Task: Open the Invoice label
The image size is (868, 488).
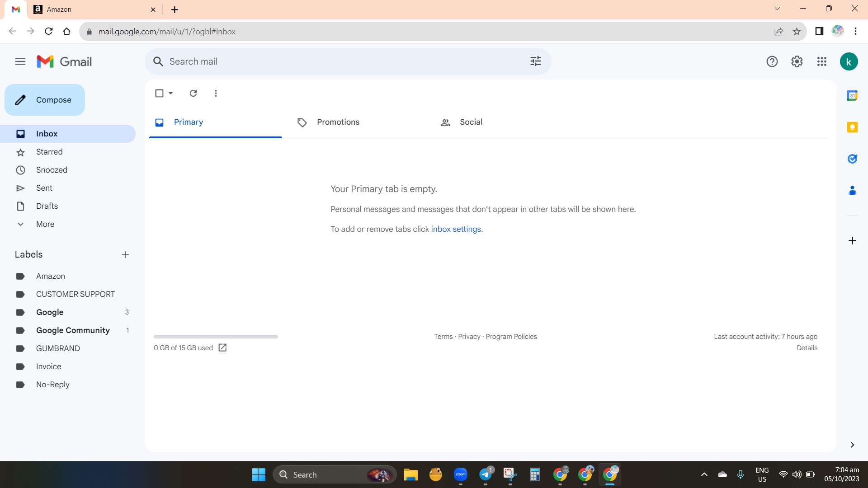Action: 68,366
